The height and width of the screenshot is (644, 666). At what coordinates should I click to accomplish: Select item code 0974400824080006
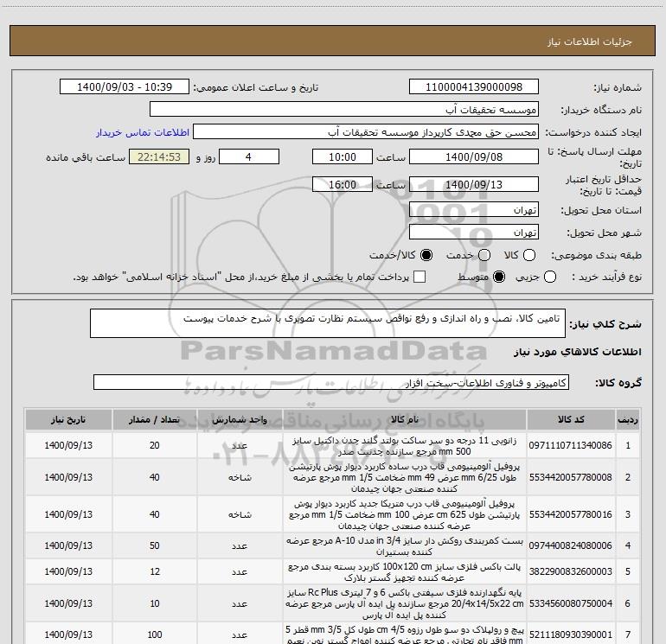[571, 545]
